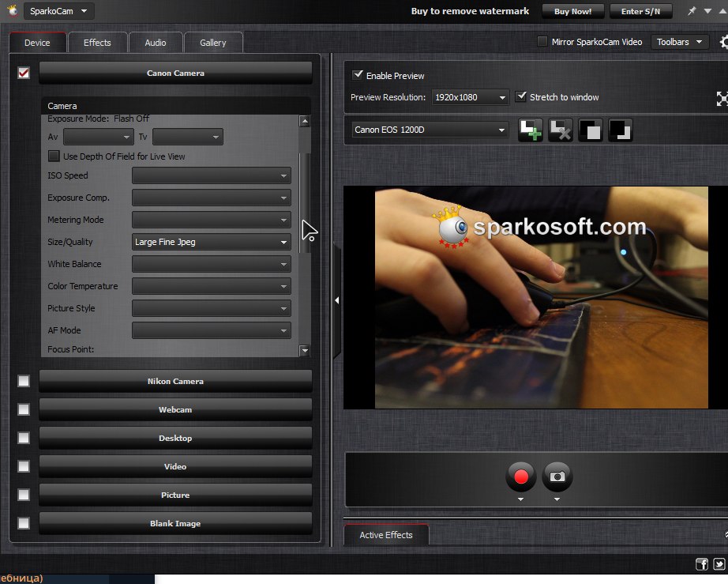
Task: Enable the Desktop checkbox
Action: 24,438
